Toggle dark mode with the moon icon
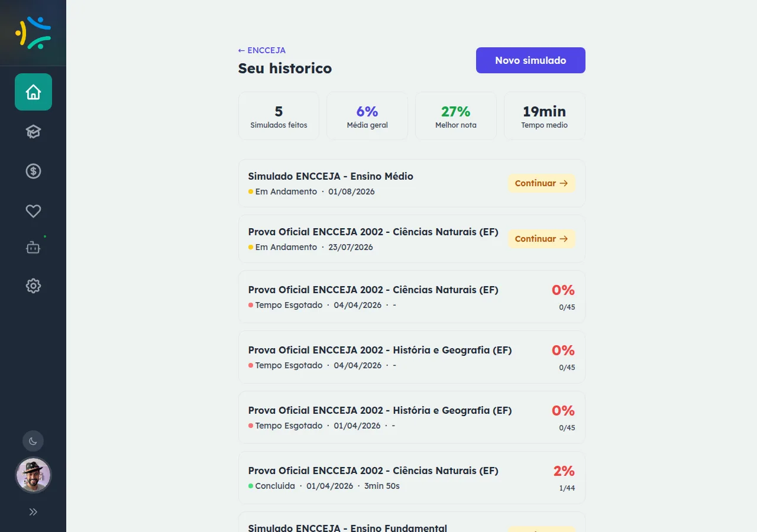This screenshot has height=532, width=757. (x=33, y=441)
